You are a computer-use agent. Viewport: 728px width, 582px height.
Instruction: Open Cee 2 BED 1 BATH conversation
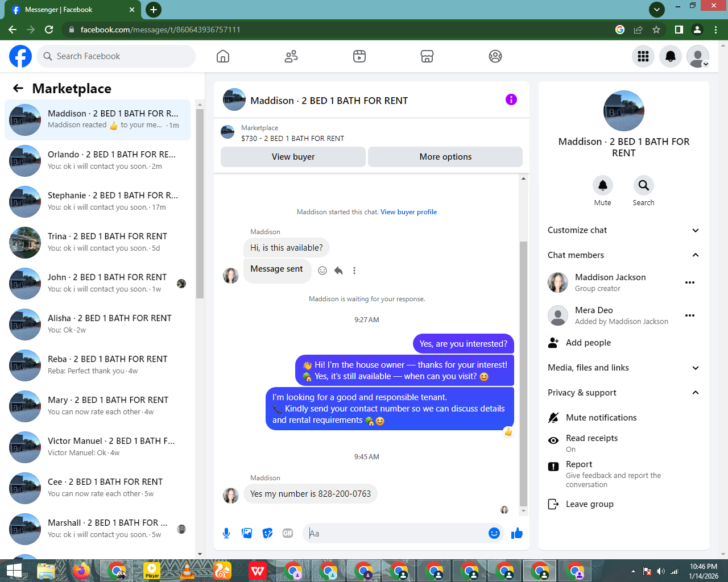97,488
